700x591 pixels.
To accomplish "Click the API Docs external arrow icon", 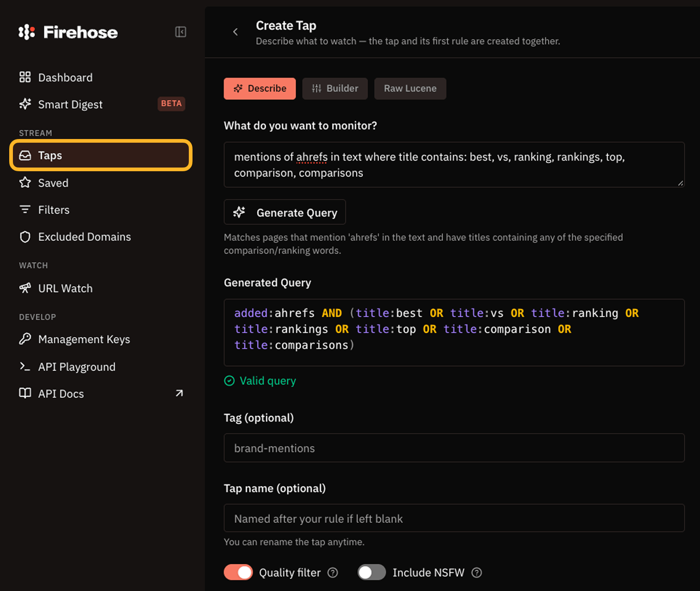I will [x=180, y=393].
